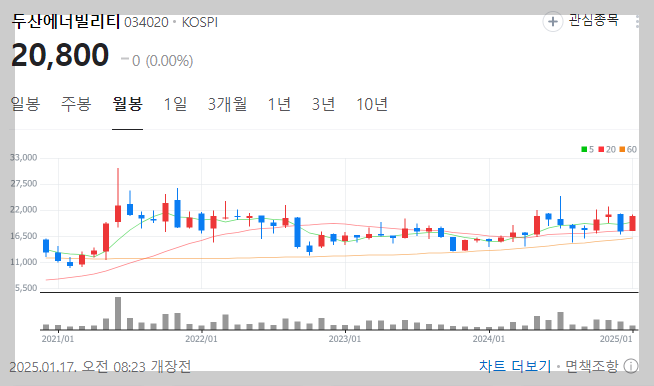Click the tallest gray volume bar

pyautogui.click(x=118, y=313)
